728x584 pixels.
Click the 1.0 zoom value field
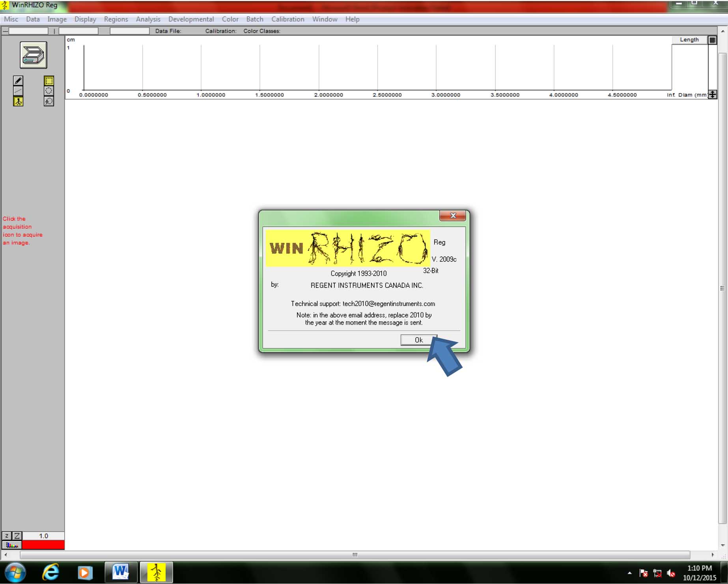[43, 535]
